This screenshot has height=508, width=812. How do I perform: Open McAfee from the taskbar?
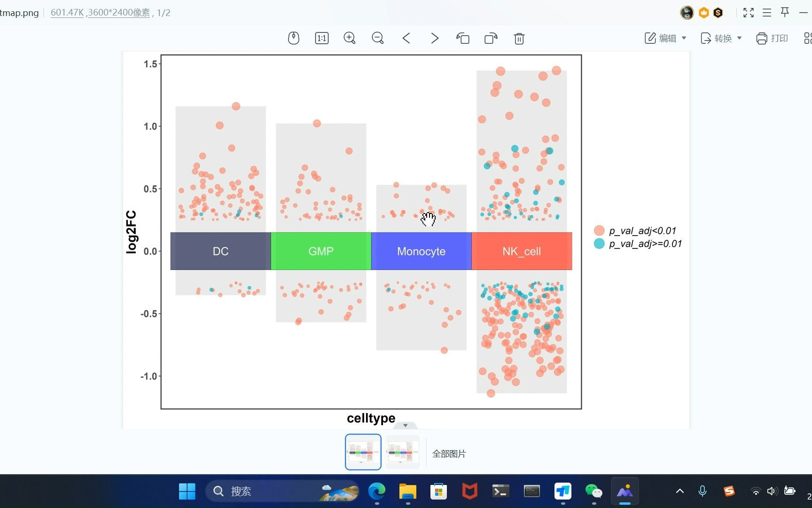pyautogui.click(x=469, y=492)
